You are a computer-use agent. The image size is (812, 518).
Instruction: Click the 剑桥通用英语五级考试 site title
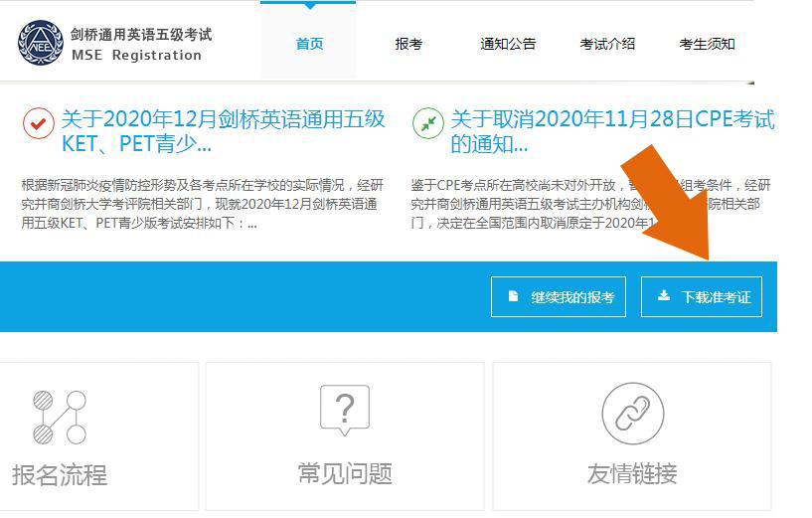(x=141, y=35)
